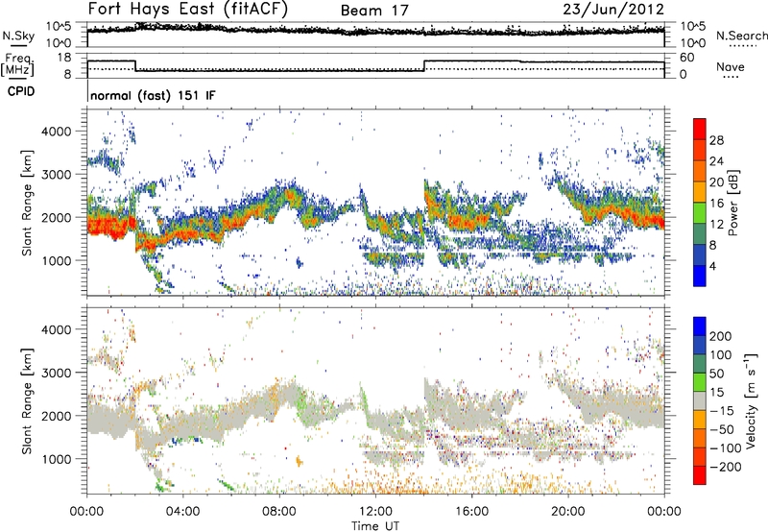Click the '20:00' time axis tick
768x532 pixels.
[567, 512]
